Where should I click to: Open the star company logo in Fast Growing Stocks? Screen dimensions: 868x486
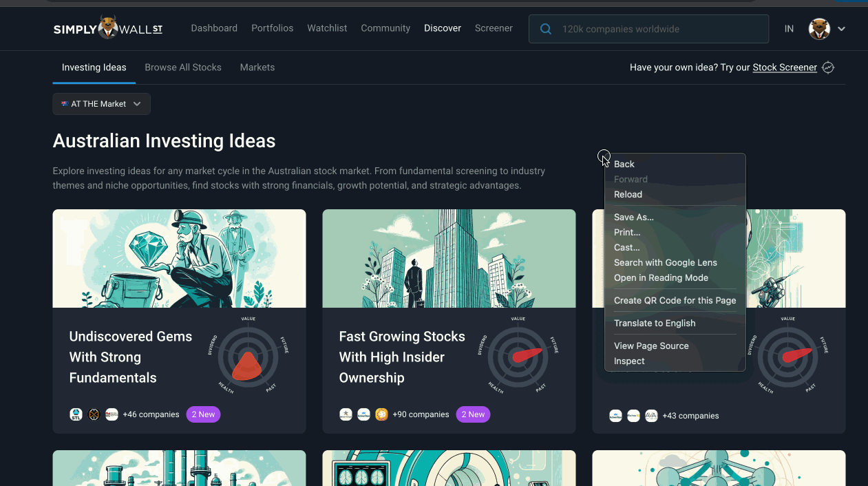pyautogui.click(x=346, y=414)
